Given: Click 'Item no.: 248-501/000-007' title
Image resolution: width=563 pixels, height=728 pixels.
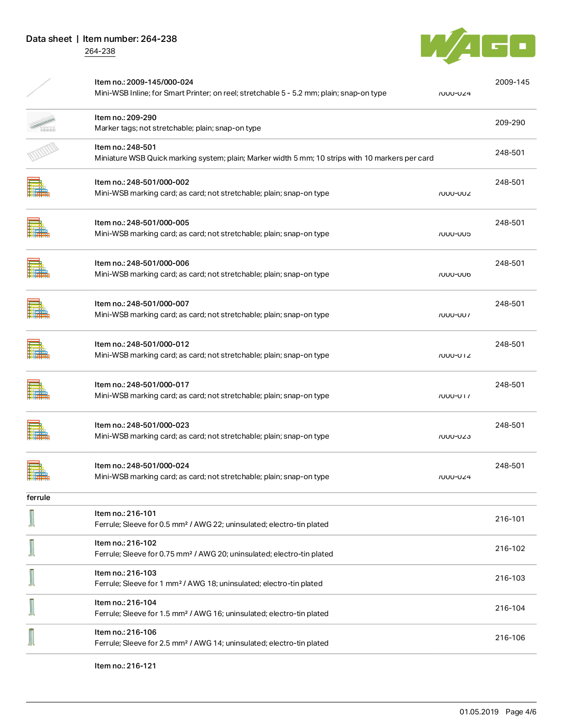Looking at the screenshot, I should pyautogui.click(x=142, y=304).
